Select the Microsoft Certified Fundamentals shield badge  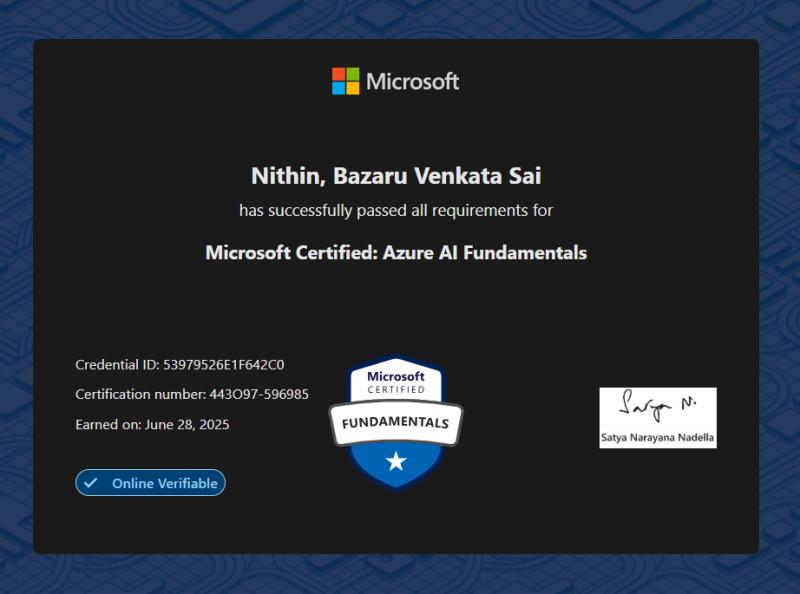(x=396, y=410)
